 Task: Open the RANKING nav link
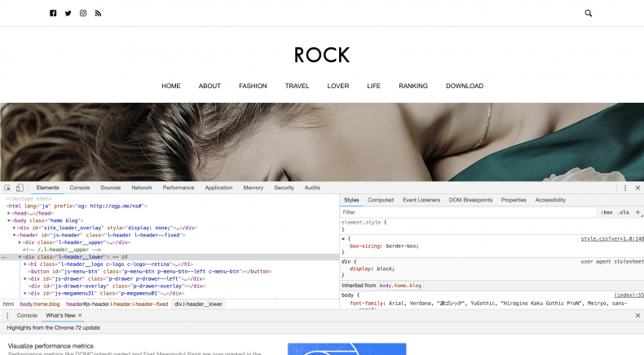tap(413, 86)
